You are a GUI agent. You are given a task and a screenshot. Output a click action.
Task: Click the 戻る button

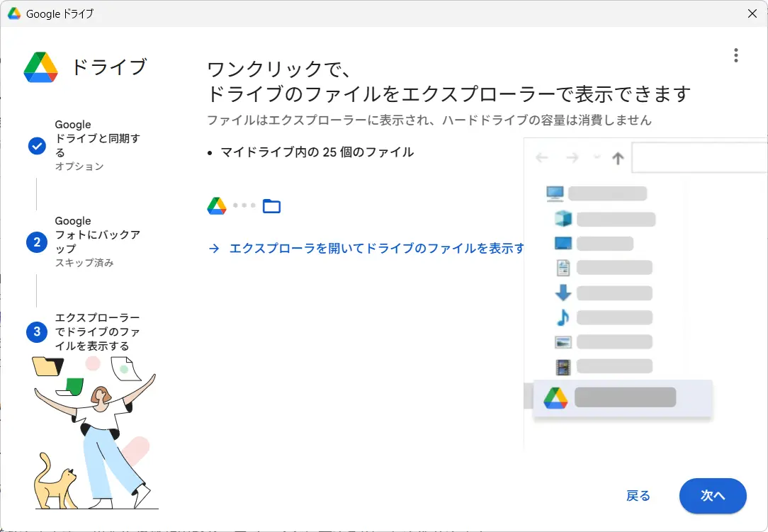(x=638, y=496)
